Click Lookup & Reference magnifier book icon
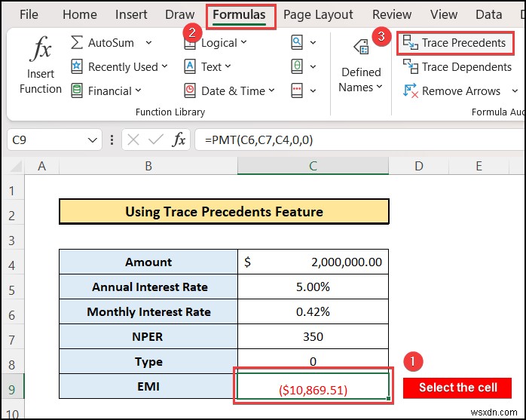This screenshot has height=420, width=526. pos(297,42)
